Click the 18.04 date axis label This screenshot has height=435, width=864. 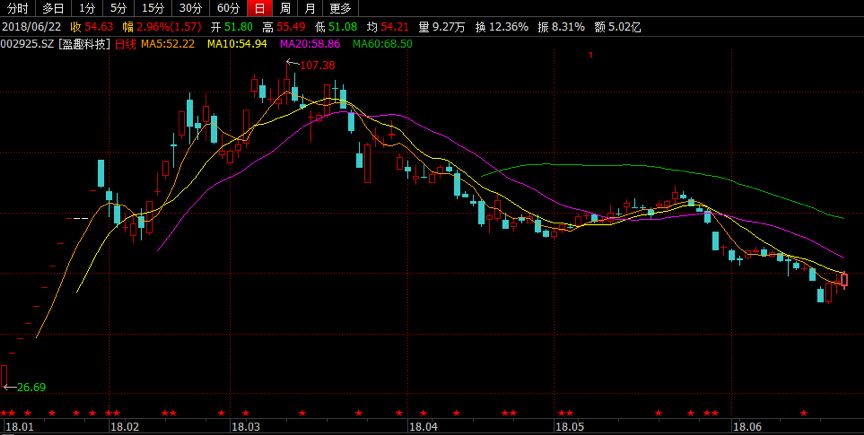(423, 426)
